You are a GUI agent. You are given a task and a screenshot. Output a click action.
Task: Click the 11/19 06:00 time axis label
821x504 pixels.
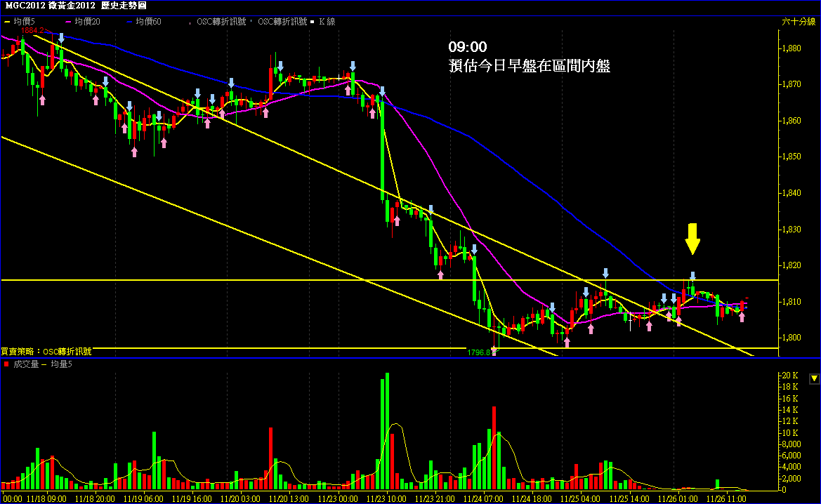pos(143,499)
